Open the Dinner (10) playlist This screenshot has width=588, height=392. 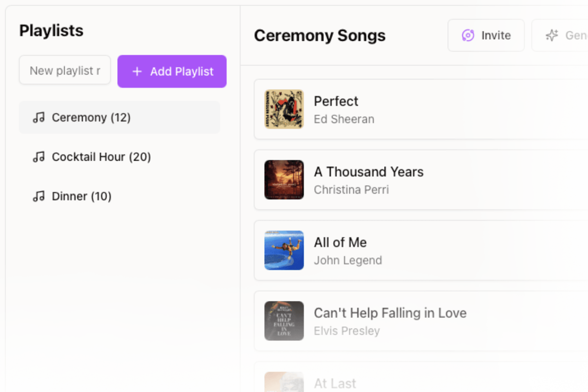click(x=82, y=196)
